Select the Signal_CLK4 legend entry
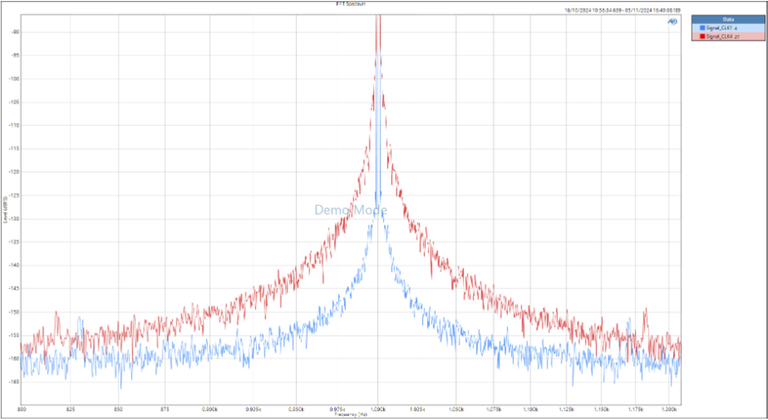 (x=728, y=36)
